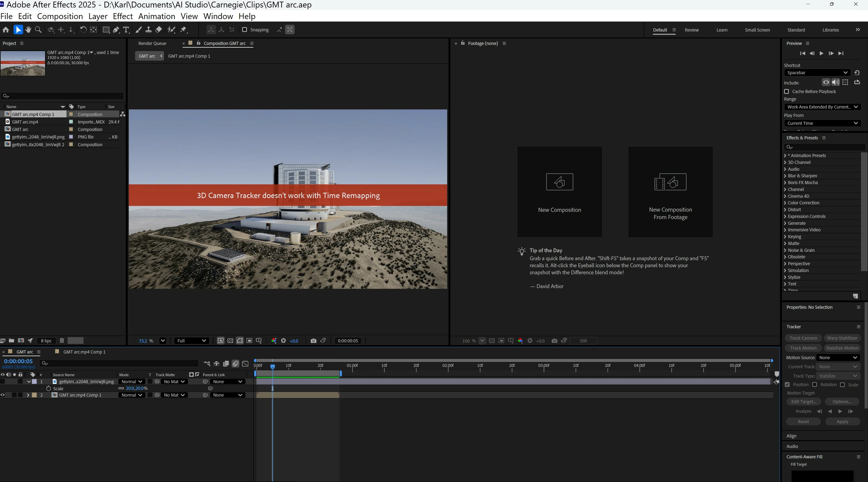
Task: Select the Eraser tool
Action: point(158,30)
